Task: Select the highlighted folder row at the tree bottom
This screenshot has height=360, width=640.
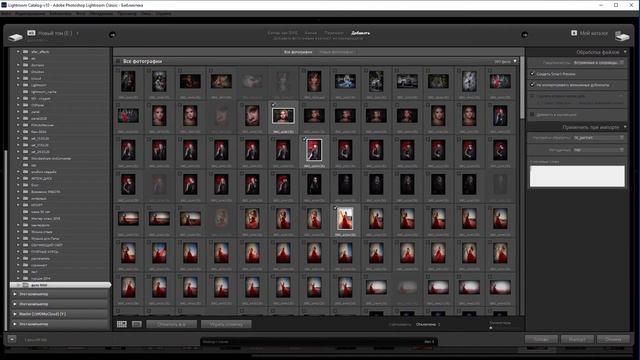Action: (x=60, y=285)
